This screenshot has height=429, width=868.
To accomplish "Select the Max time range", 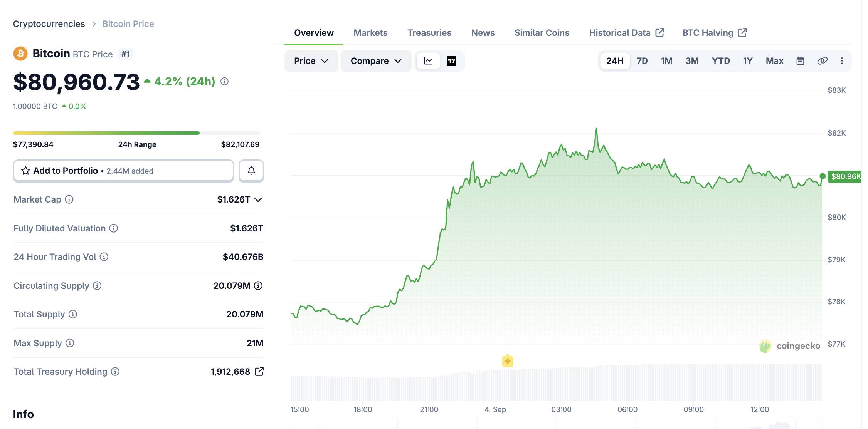I will (x=774, y=61).
